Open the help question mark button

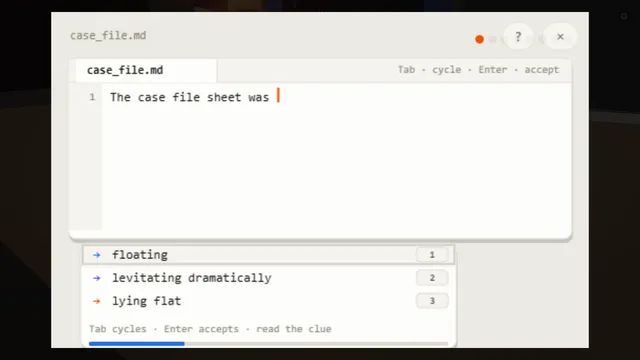(518, 37)
